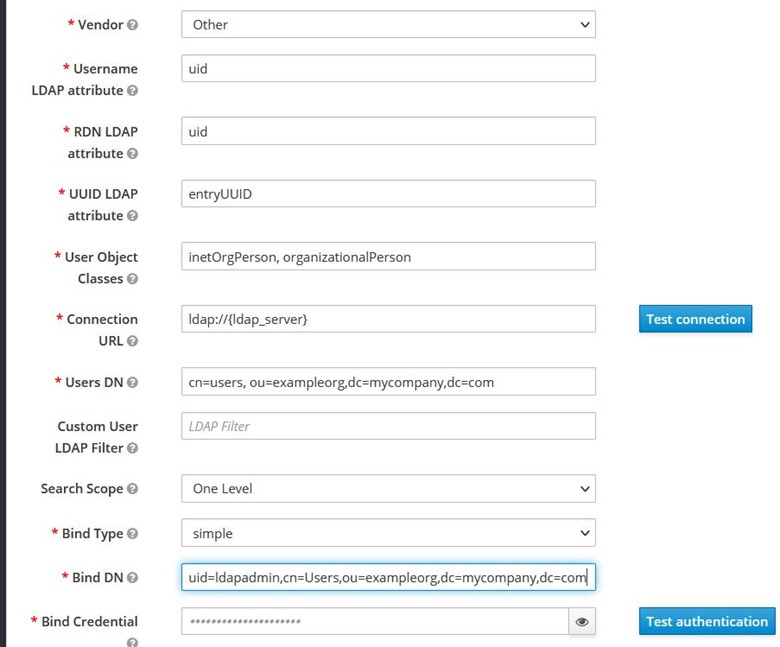This screenshot has width=780, height=647.
Task: Open Bind Type dropdown showing simple
Action: point(389,533)
